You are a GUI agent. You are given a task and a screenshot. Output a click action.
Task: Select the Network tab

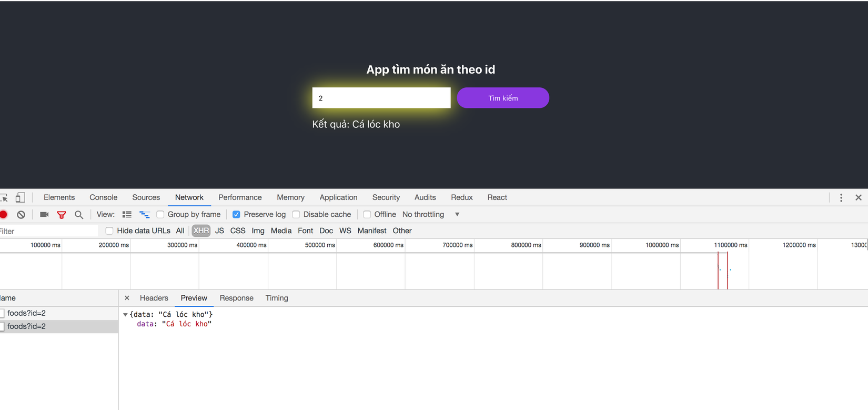189,198
